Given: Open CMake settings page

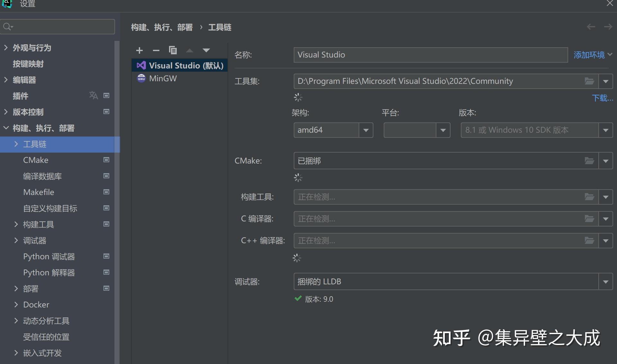Looking at the screenshot, I should 36,160.
